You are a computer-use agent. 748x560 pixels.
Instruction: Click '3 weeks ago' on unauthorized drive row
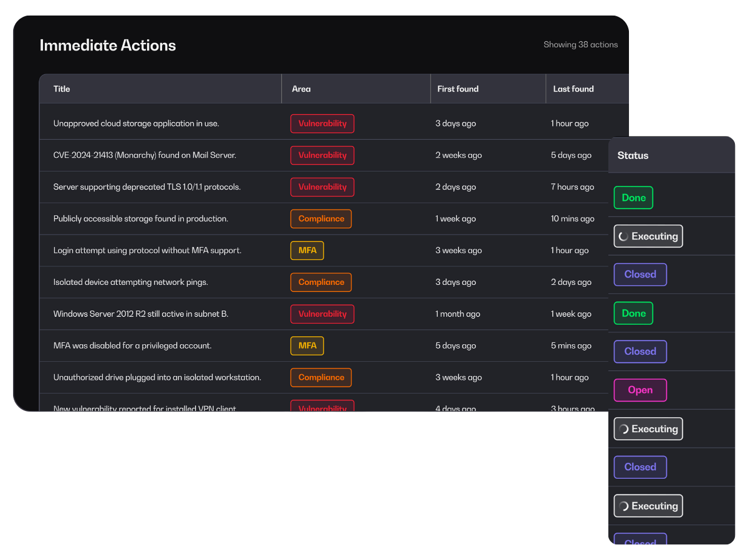coord(459,377)
